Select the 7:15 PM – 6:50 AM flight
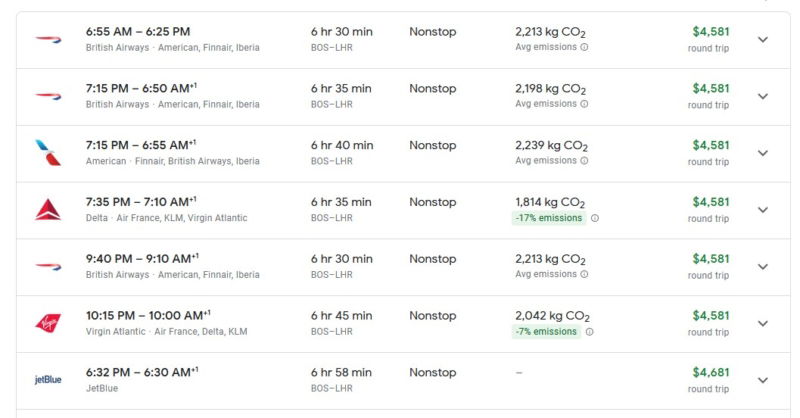 [x=141, y=88]
